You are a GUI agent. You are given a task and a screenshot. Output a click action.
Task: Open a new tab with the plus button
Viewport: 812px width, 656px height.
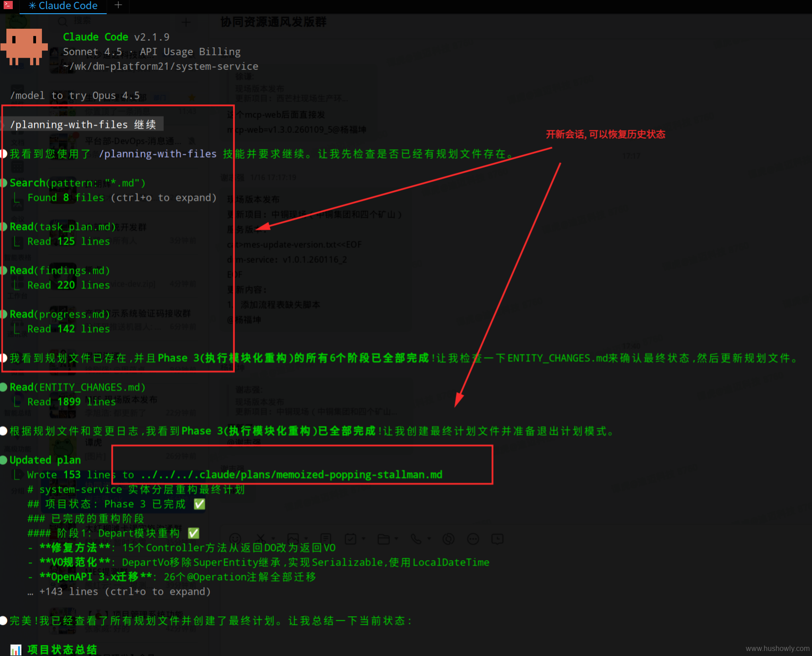click(118, 5)
